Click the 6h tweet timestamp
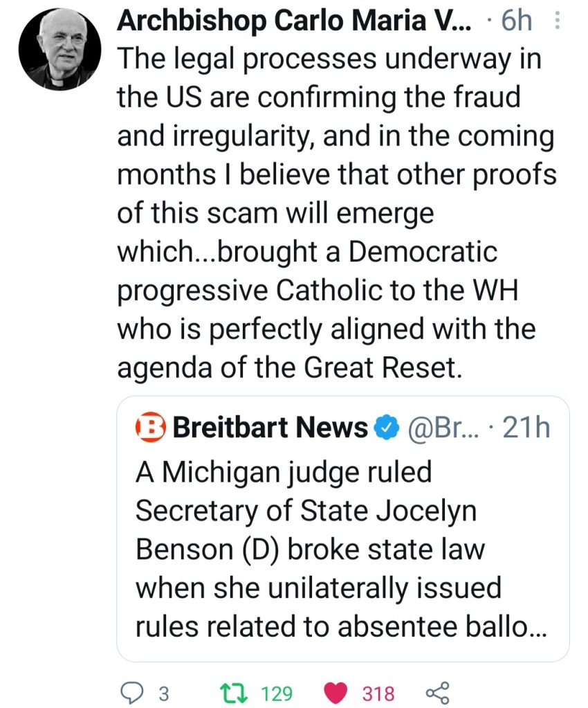Viewport: 588px width, 708px height. pyautogui.click(x=516, y=22)
